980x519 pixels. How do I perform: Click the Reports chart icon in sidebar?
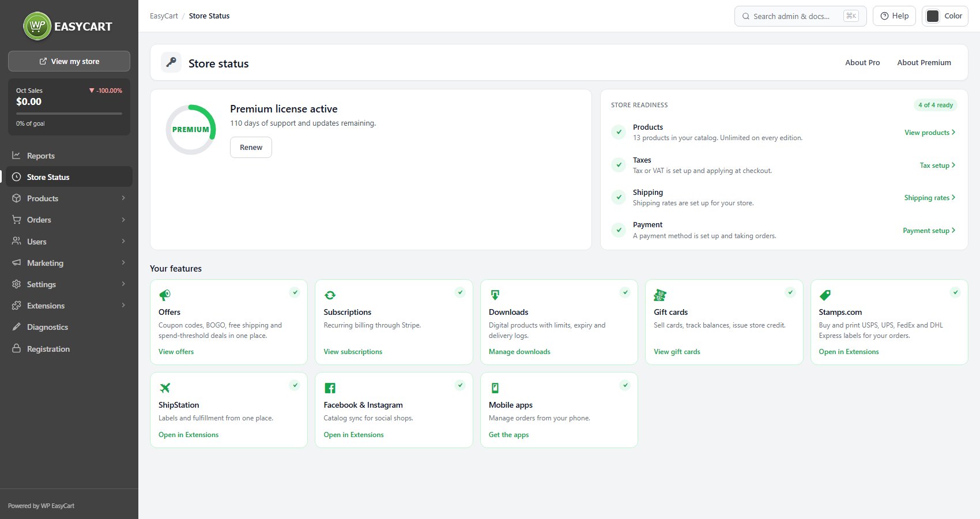coord(16,156)
